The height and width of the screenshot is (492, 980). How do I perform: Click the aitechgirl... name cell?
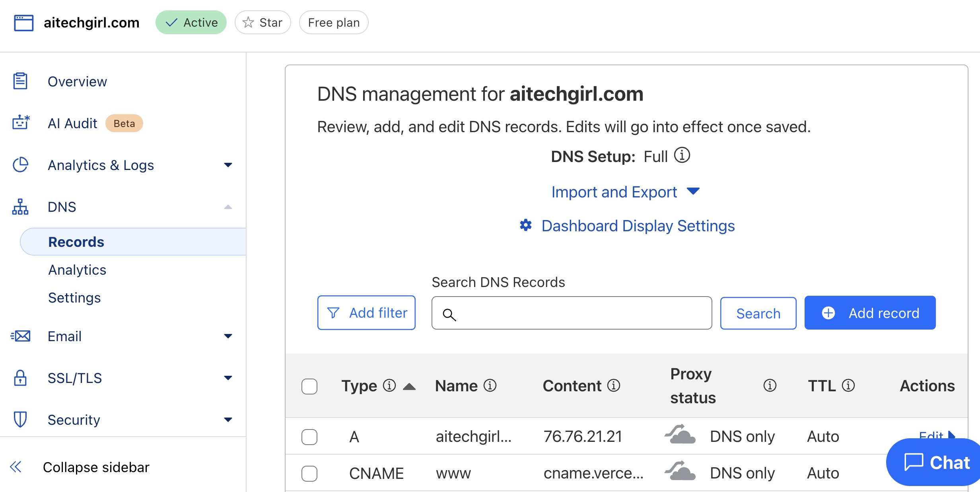click(x=473, y=436)
